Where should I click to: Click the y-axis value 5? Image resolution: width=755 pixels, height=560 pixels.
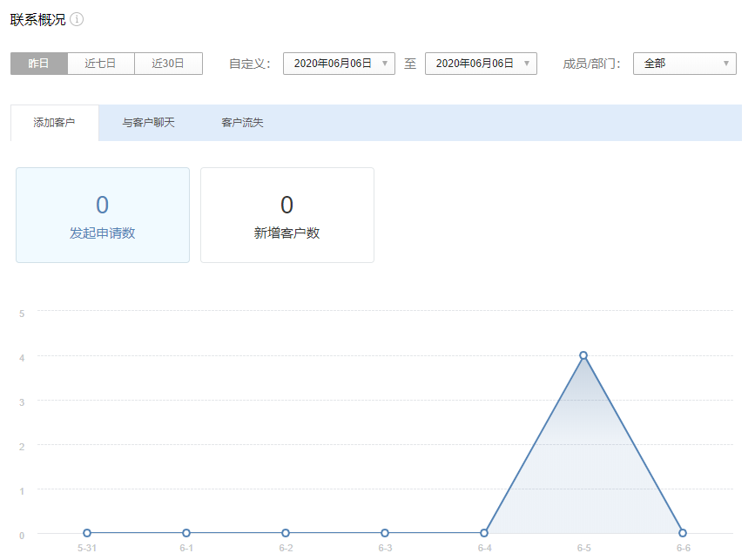(x=22, y=314)
